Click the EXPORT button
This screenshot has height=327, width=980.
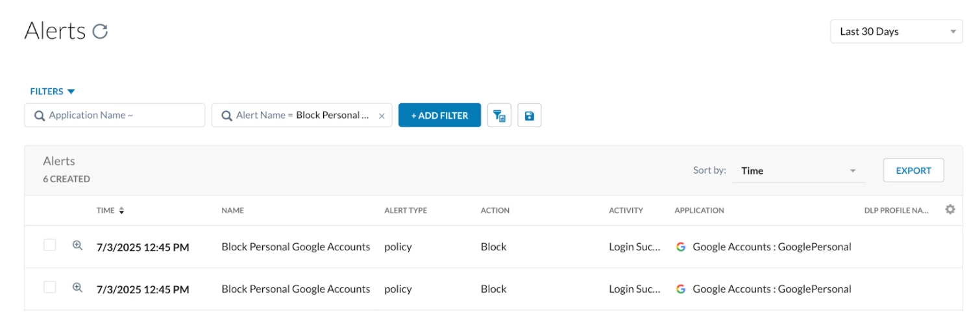pos(913,171)
